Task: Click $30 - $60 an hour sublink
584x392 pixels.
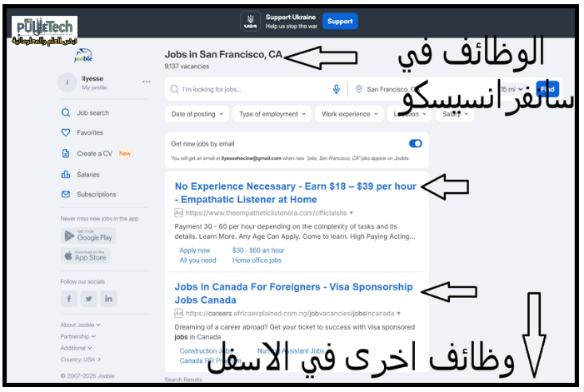Action: (258, 251)
